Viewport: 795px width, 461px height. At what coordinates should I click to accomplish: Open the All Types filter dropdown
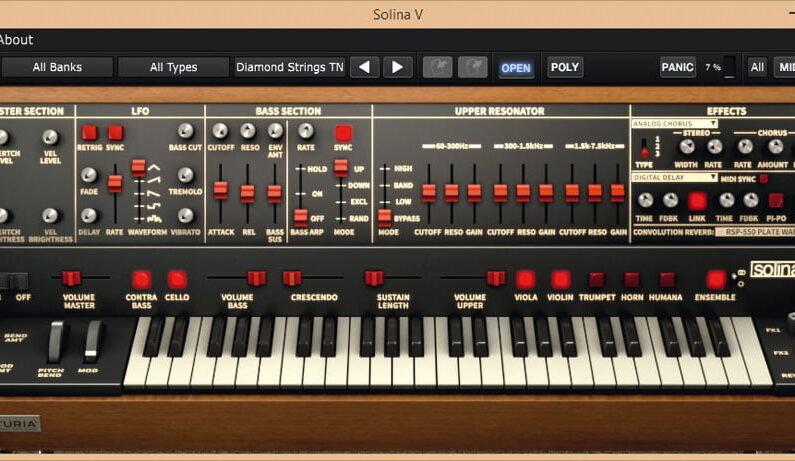coord(173,67)
